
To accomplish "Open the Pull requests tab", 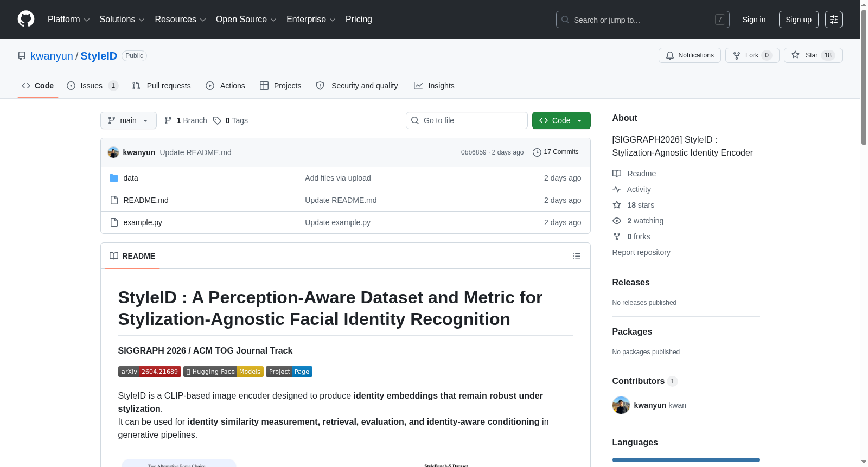I will click(162, 86).
